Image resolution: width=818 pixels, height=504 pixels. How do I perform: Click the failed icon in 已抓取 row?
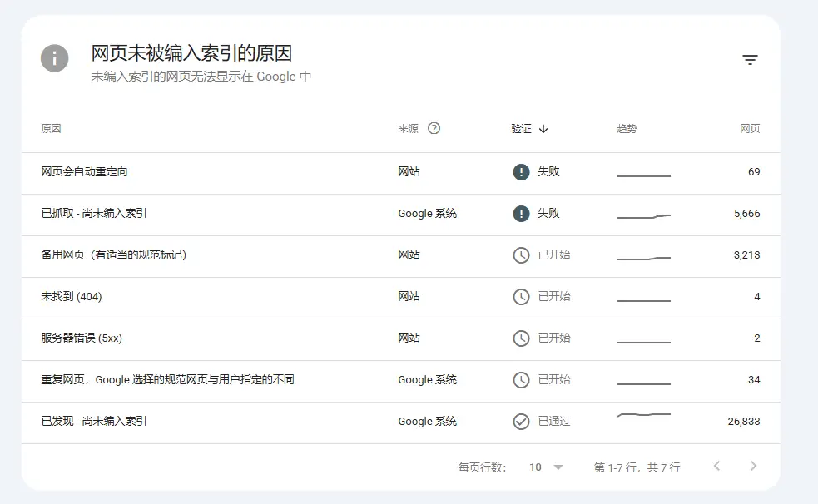521,213
